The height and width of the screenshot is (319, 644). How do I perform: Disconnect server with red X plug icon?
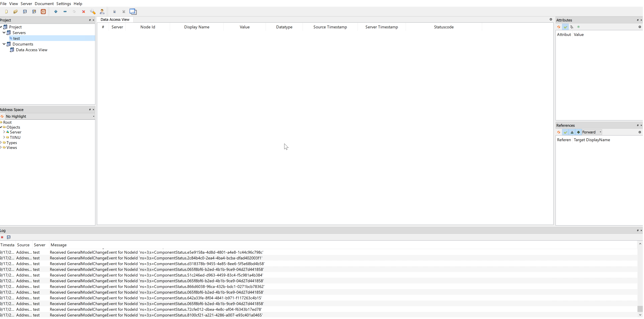click(84, 12)
